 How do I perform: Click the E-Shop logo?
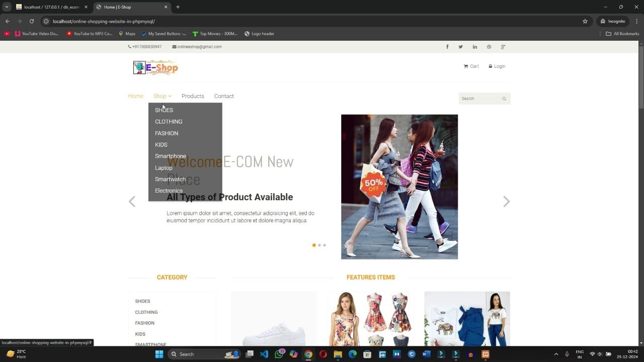click(155, 67)
